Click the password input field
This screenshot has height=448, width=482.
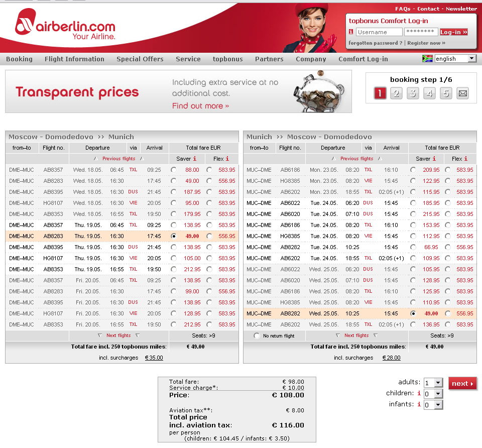point(421,32)
